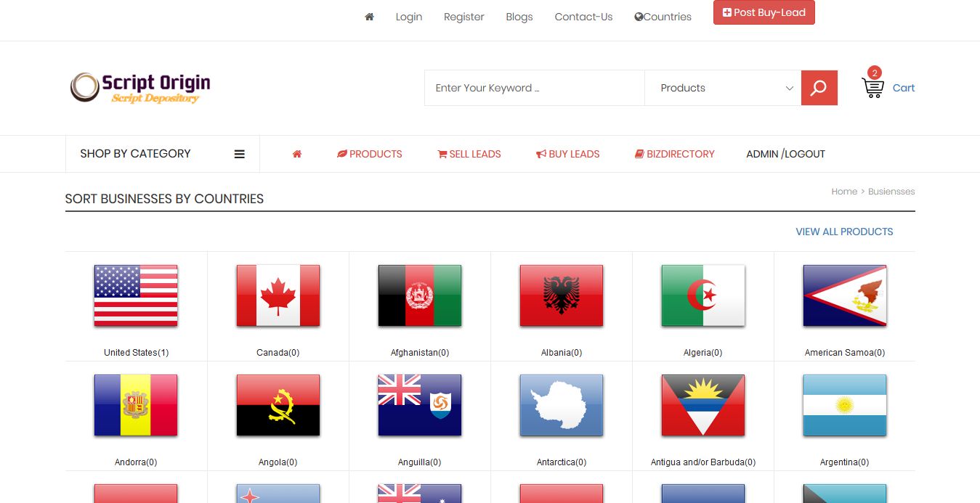Select the United States flag
The height and width of the screenshot is (503, 980).
136,295
